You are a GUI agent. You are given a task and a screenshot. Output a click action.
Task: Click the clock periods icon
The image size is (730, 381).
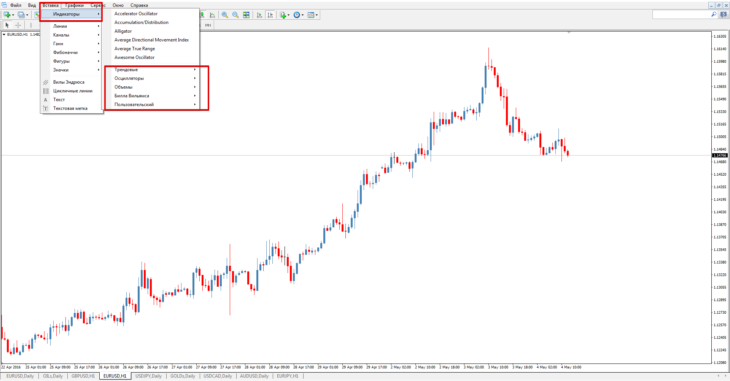(x=297, y=15)
